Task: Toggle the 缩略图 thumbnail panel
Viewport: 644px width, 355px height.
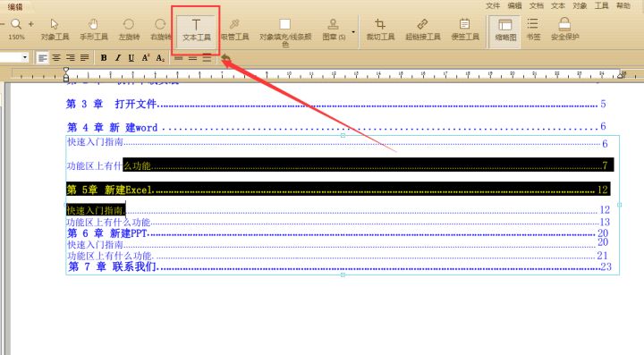Action: coord(505,30)
